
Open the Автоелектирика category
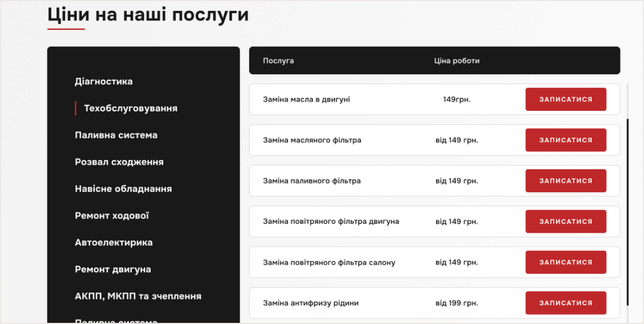coord(114,242)
